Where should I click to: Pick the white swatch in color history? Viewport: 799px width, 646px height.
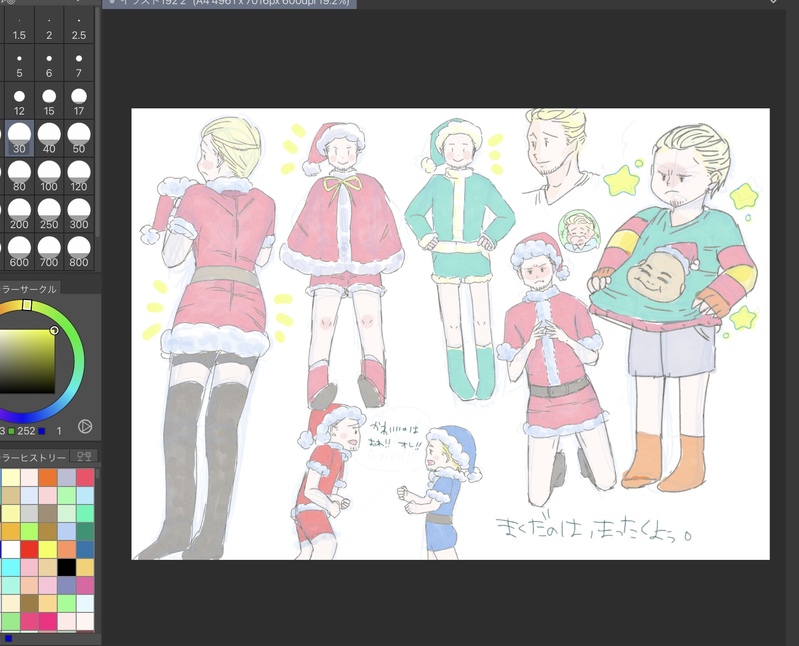(11, 549)
